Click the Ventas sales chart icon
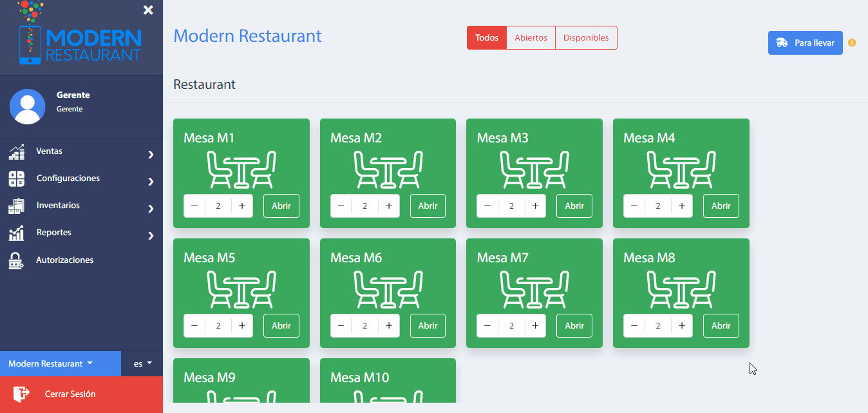This screenshot has height=413, width=868. (16, 152)
